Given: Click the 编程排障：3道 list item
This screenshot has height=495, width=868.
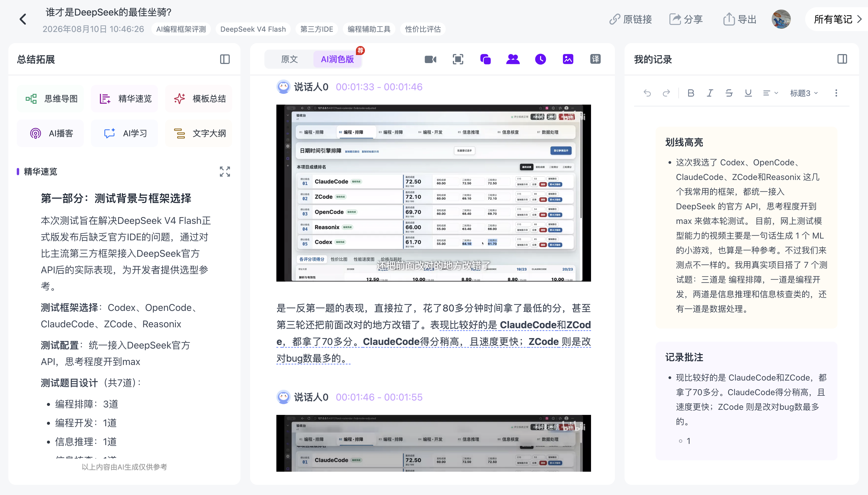Looking at the screenshot, I should (86, 404).
